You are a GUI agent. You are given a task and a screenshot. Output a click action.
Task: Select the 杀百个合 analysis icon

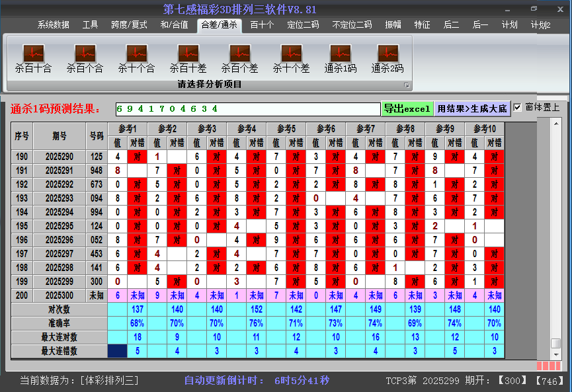(x=85, y=54)
